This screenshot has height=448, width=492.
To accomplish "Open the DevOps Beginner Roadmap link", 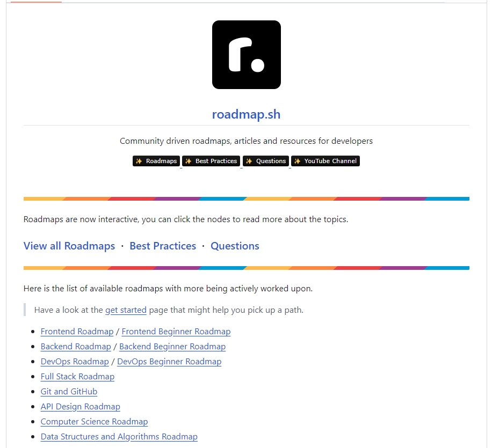I will [169, 362].
